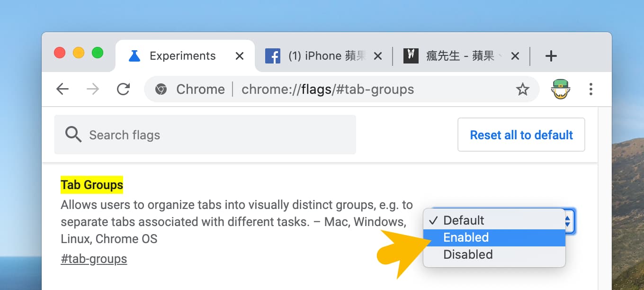Click the Chrome site info icon in address bar
The width and height of the screenshot is (644, 290).
[x=161, y=89]
